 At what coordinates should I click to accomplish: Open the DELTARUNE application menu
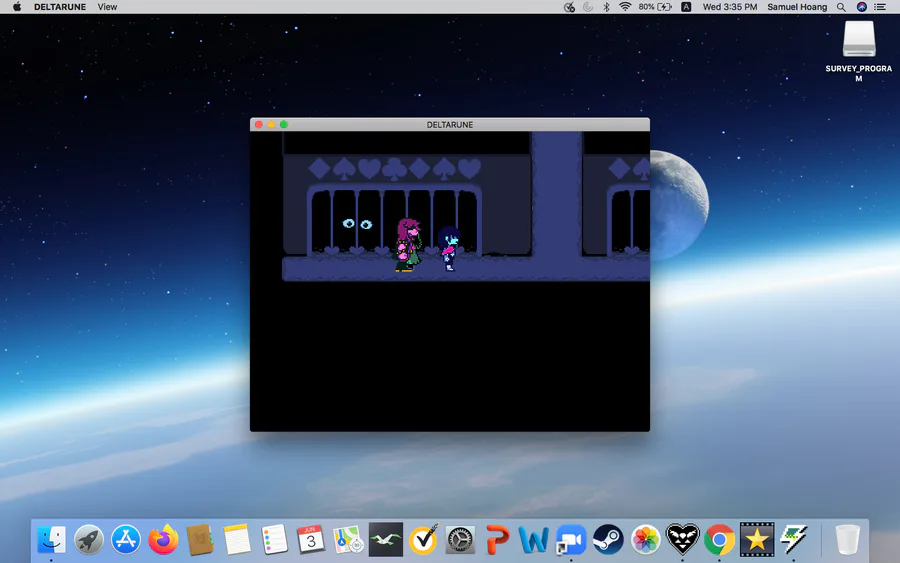[x=60, y=7]
